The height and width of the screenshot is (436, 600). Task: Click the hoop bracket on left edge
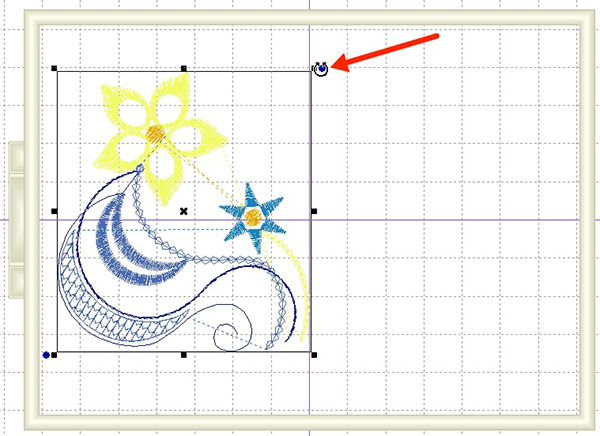pos(17,220)
